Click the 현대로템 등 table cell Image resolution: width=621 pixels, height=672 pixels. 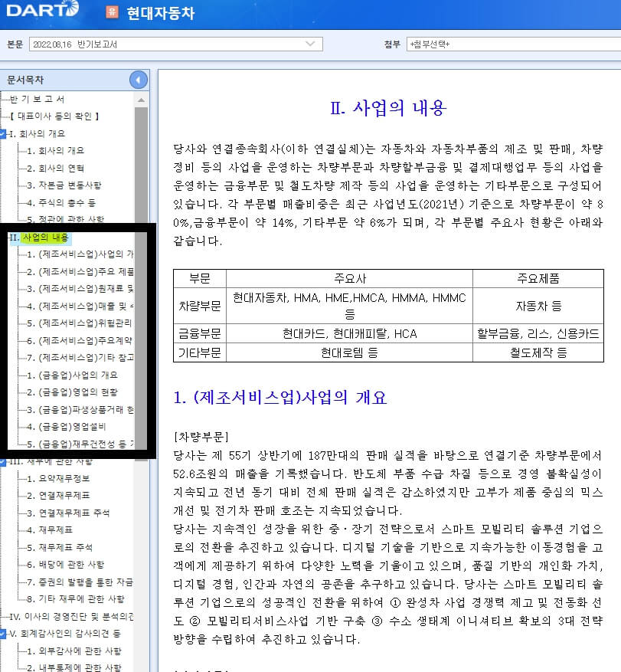[x=349, y=352]
